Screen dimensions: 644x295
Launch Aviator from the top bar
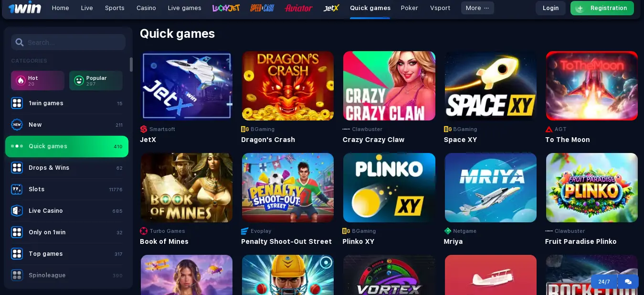298,8
